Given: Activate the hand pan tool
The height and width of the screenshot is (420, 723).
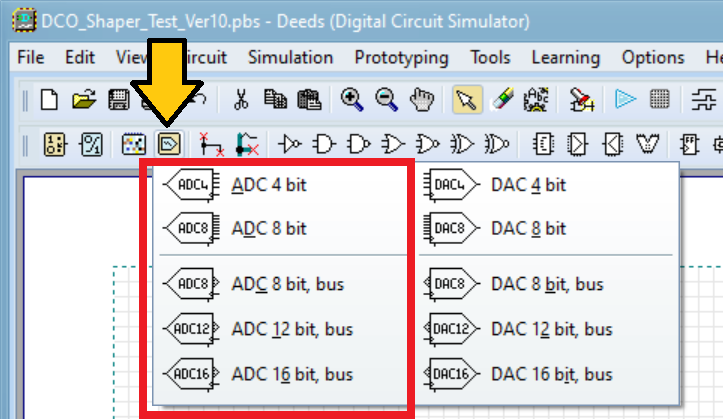Looking at the screenshot, I should pos(422,100).
